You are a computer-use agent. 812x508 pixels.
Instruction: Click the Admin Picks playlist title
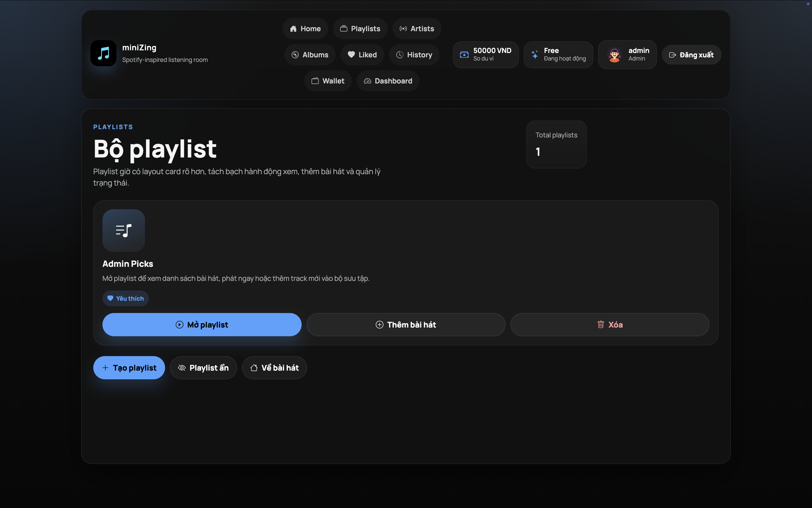(x=128, y=264)
